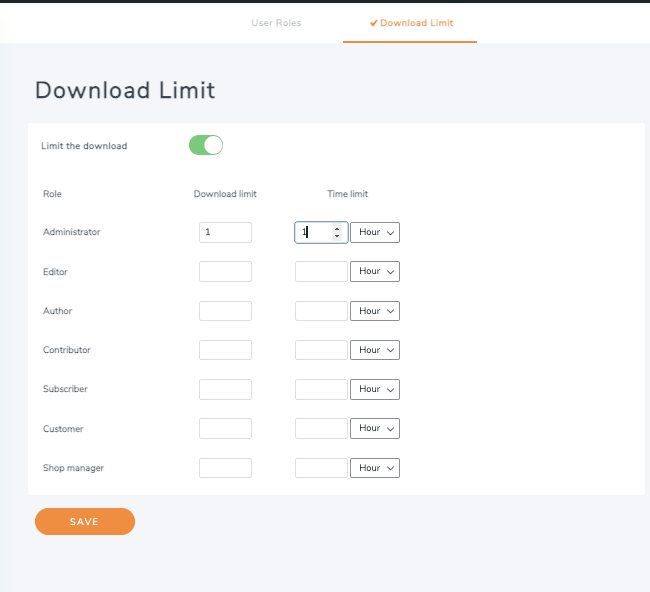The image size is (650, 592).
Task: Open Administrator time unit dropdown
Action: coord(375,232)
